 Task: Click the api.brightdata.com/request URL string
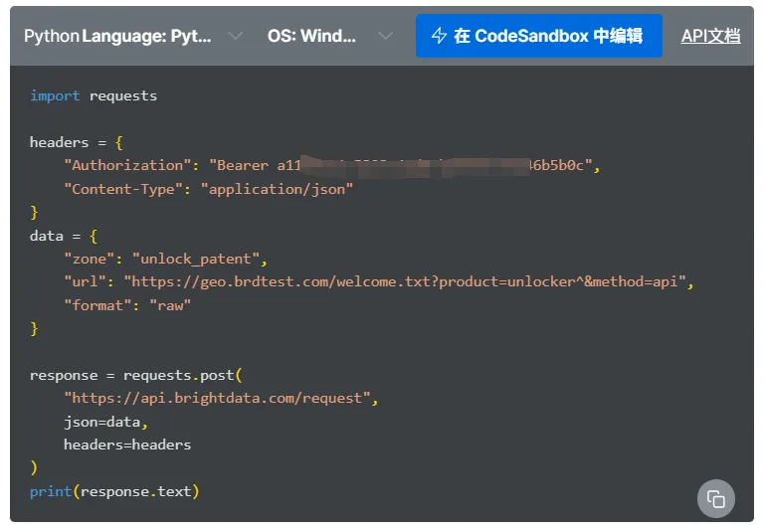pyautogui.click(x=217, y=399)
